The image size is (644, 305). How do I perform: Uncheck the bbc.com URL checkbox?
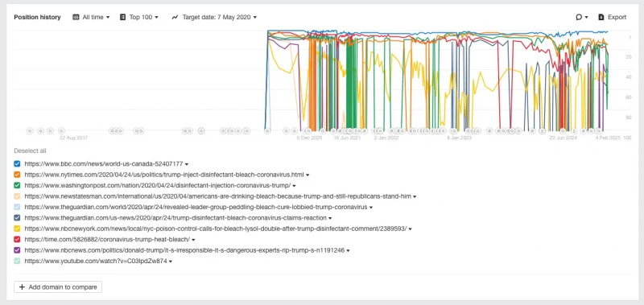[17, 163]
